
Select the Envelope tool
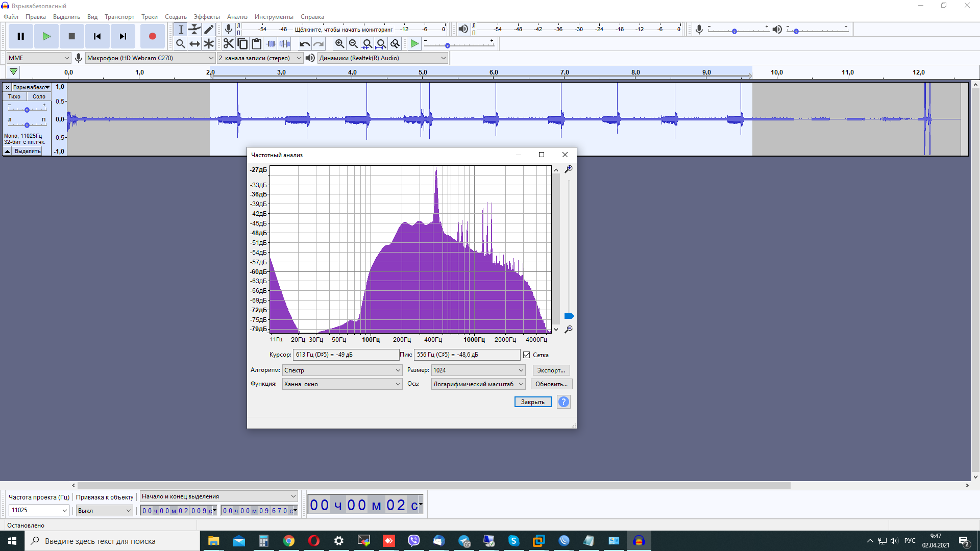194,30
